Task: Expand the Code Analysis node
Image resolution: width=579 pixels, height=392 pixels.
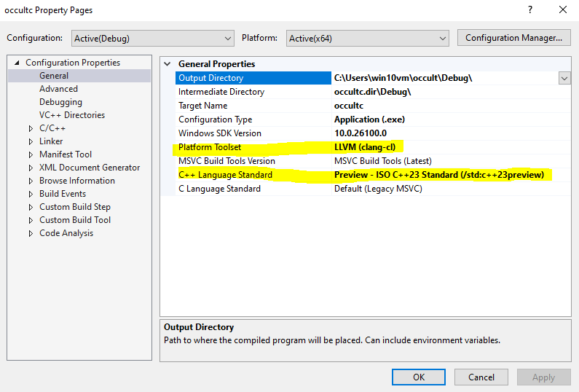Action: pyautogui.click(x=31, y=233)
